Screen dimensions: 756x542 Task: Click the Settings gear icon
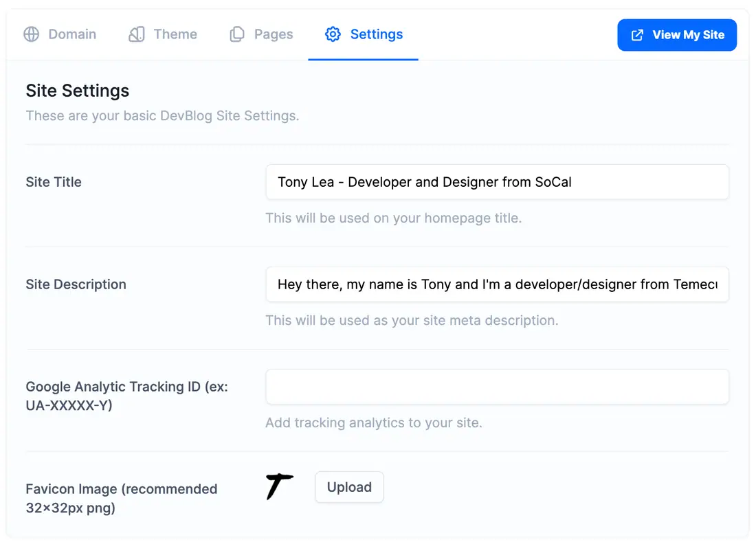tap(333, 34)
